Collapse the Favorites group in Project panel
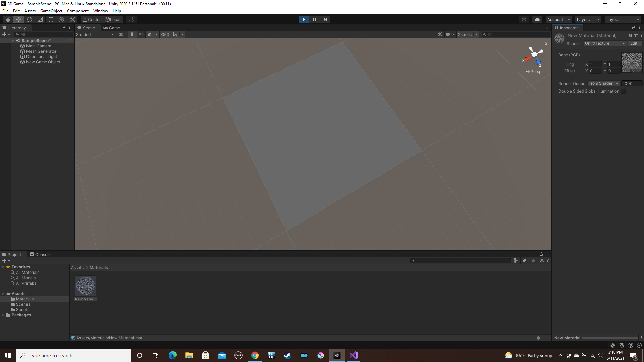Viewport: 644px width, 362px height. coord(3,267)
